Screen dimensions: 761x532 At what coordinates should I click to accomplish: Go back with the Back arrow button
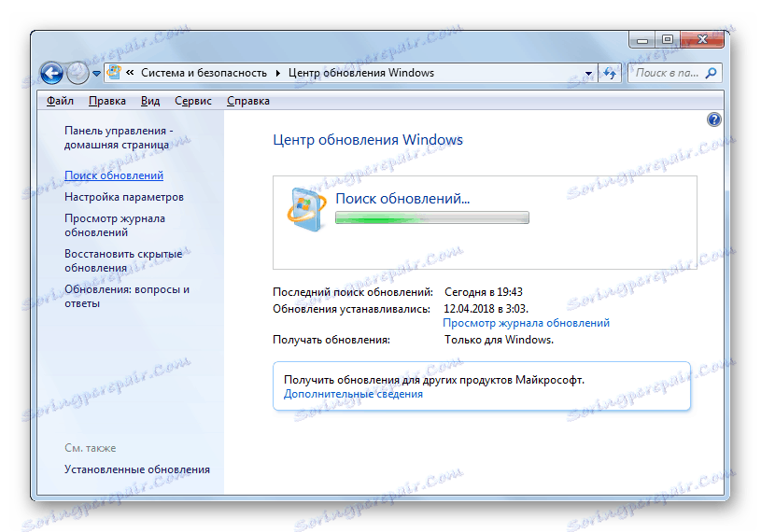point(52,73)
